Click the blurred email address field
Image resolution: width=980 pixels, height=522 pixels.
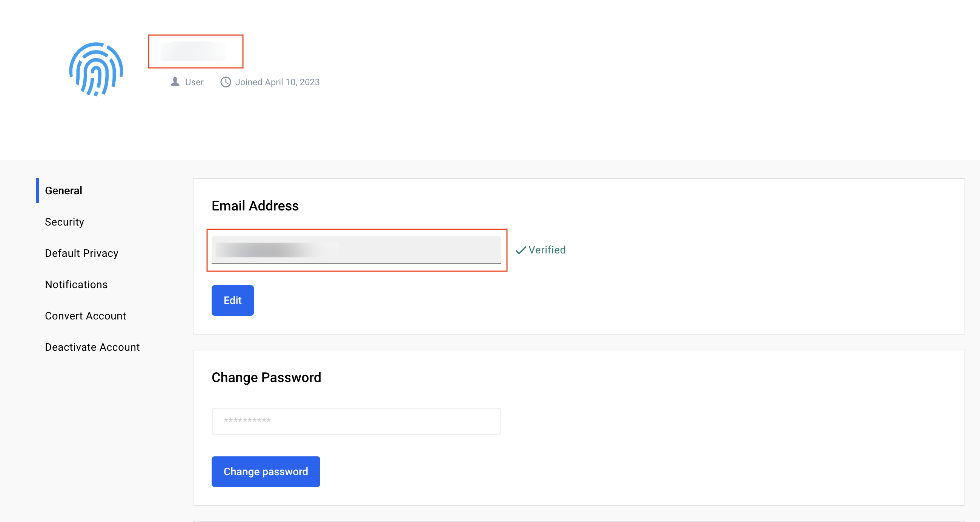(356, 250)
